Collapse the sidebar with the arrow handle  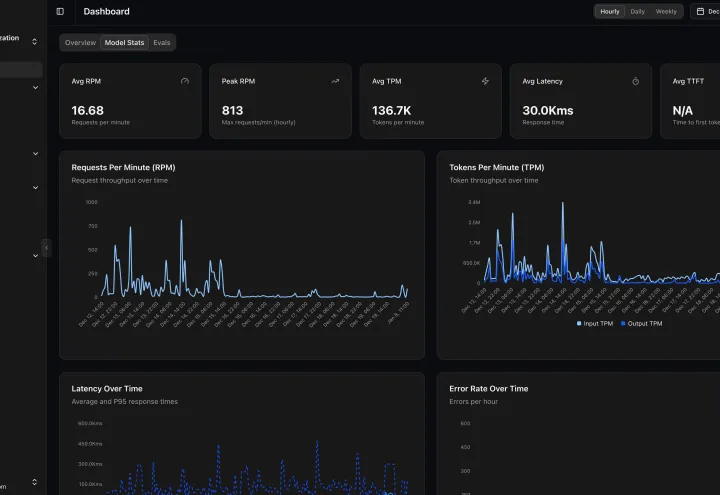(46, 248)
